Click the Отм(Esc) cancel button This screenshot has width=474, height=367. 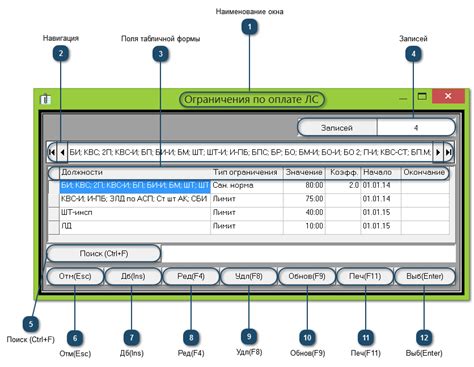pos(75,276)
